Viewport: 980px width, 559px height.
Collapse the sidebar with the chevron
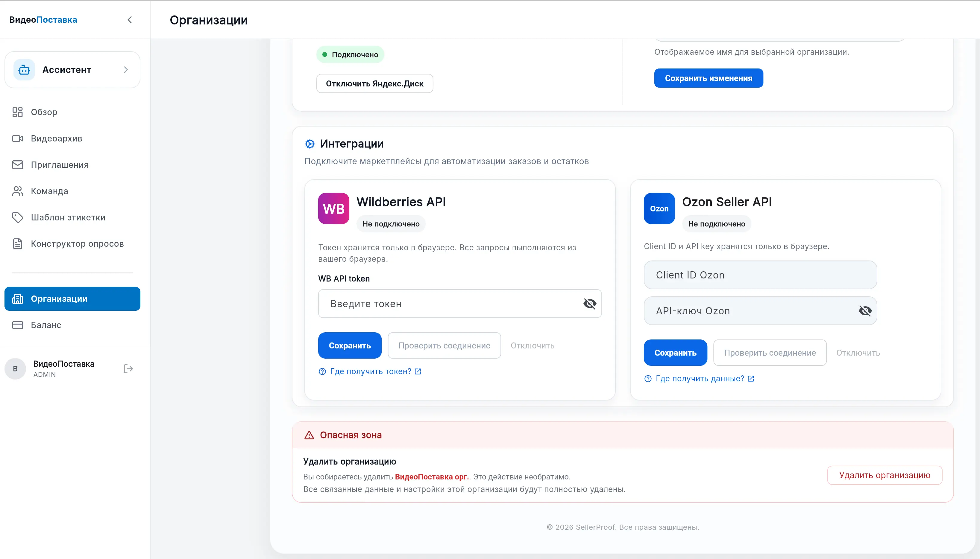[x=130, y=19]
